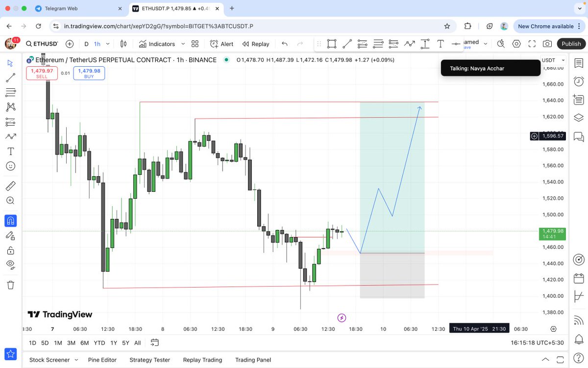
Task: Open the Indicators dialog
Action: 157,44
